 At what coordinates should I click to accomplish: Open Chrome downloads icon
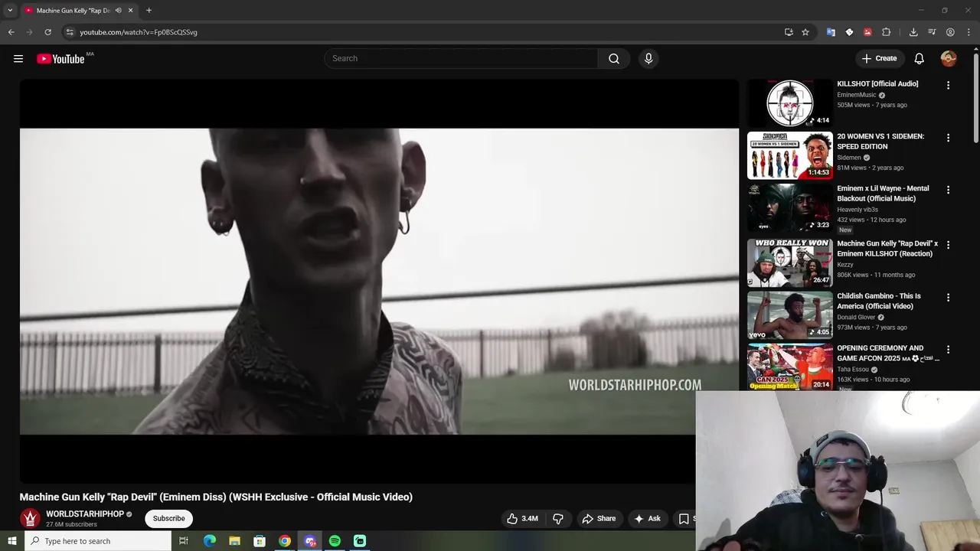pyautogui.click(x=913, y=32)
